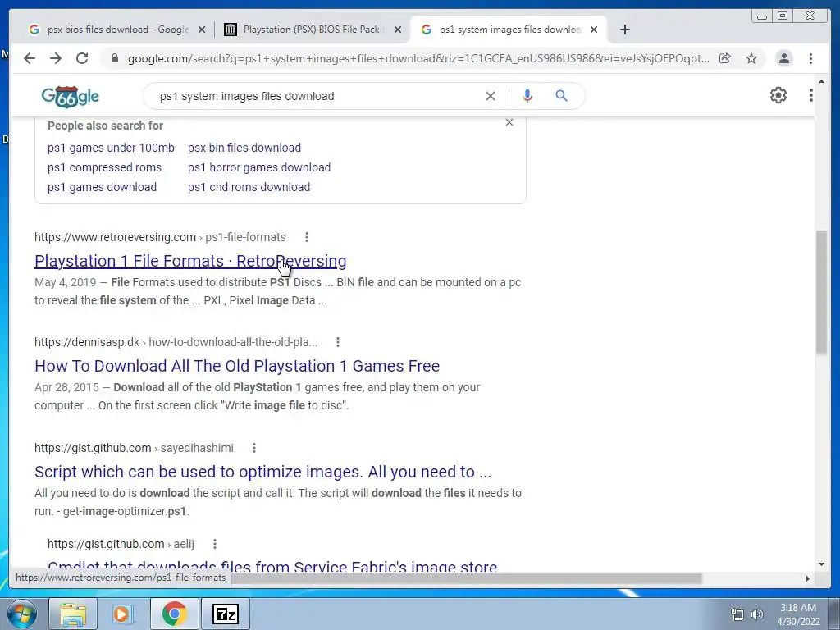
Task: Open options for dennisasp.dk result
Action: click(337, 342)
